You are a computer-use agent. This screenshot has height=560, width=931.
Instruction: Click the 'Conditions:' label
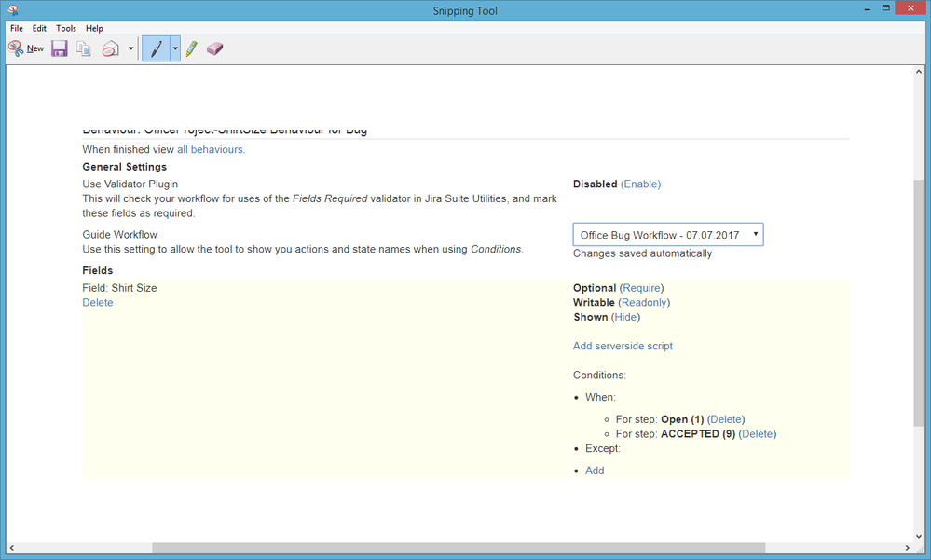pos(599,376)
